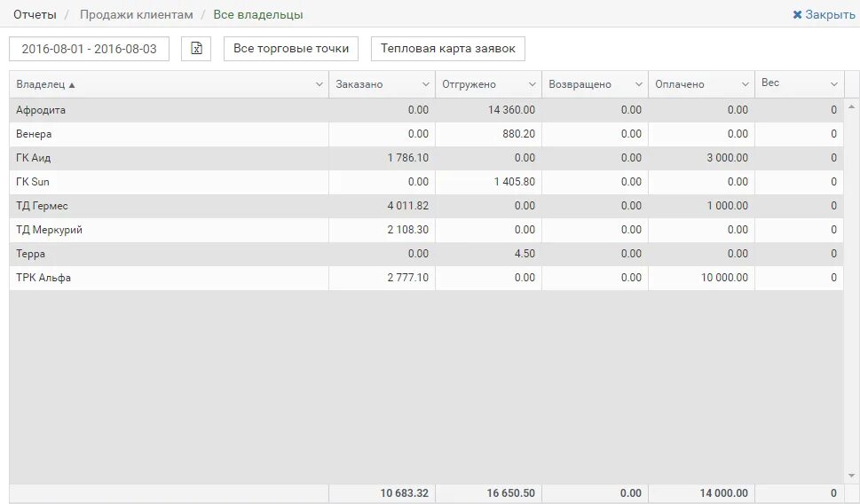Open Тепловая карта заявок
The image size is (860, 504).
click(x=448, y=48)
